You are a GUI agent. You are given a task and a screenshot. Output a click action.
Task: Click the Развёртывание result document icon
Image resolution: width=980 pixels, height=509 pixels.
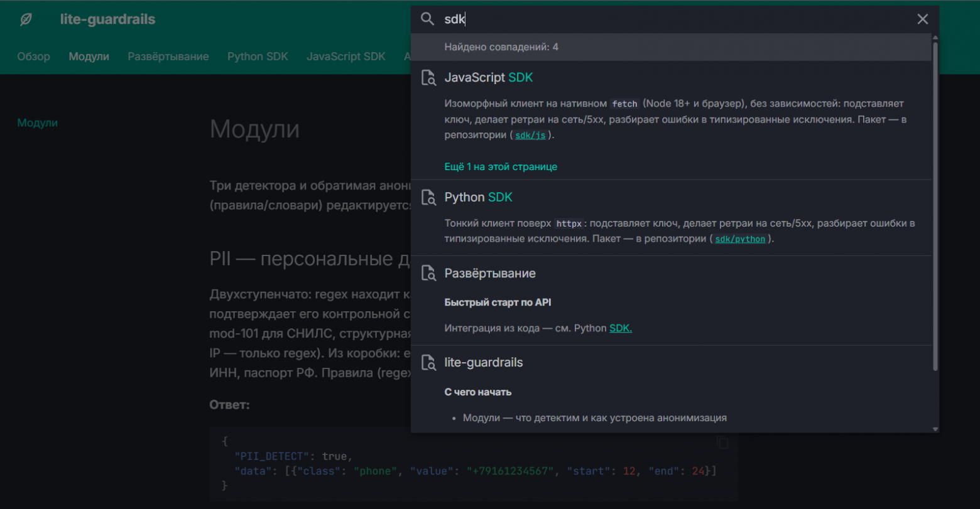point(428,274)
